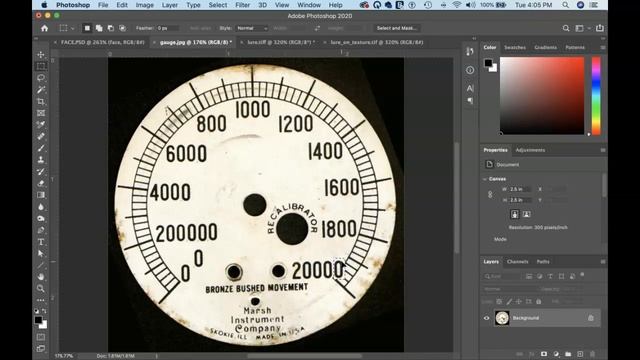The image size is (640, 360).
Task: Open the Character panel icon
Action: click(x=470, y=88)
